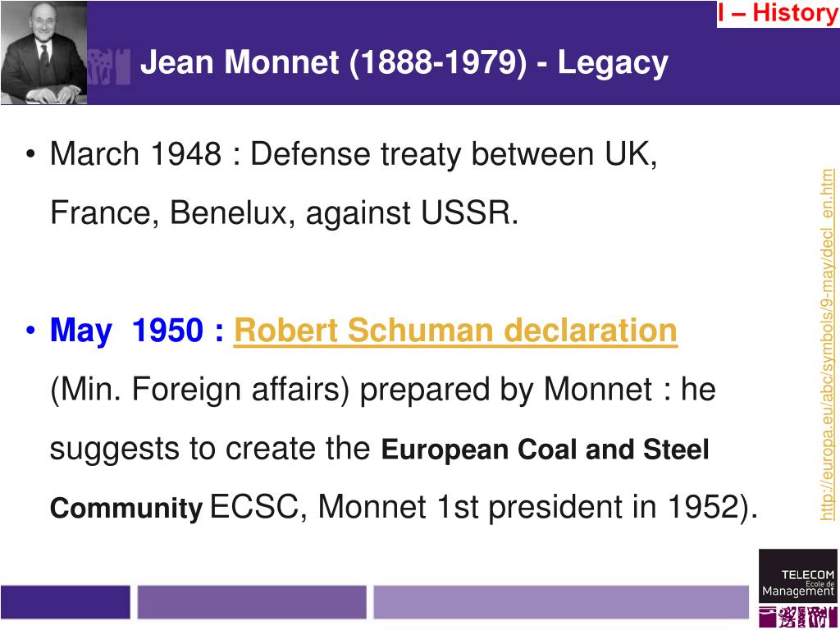This screenshot has height=630, width=840.
Task: Click the bold "European Coal and Steel" text
Action: coord(546,450)
